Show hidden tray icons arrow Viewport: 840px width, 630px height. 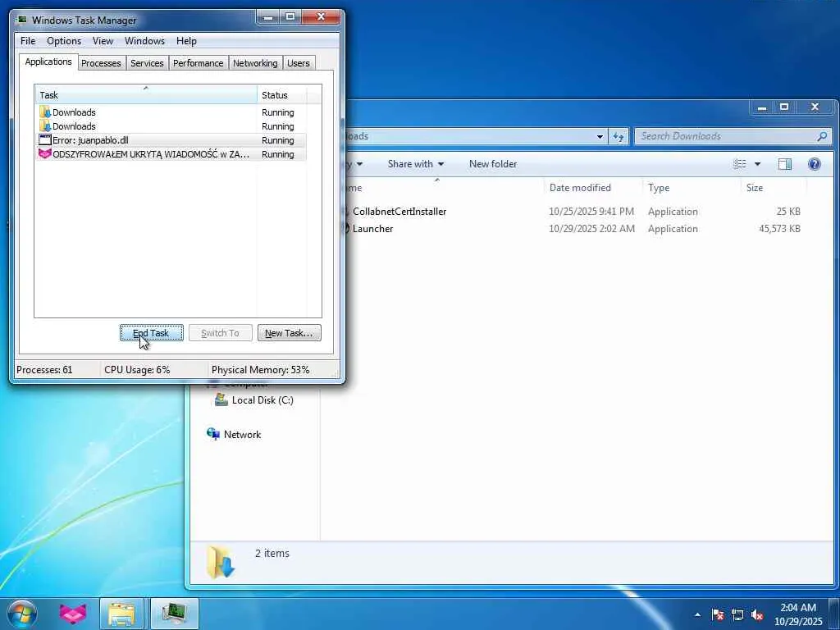pos(697,615)
